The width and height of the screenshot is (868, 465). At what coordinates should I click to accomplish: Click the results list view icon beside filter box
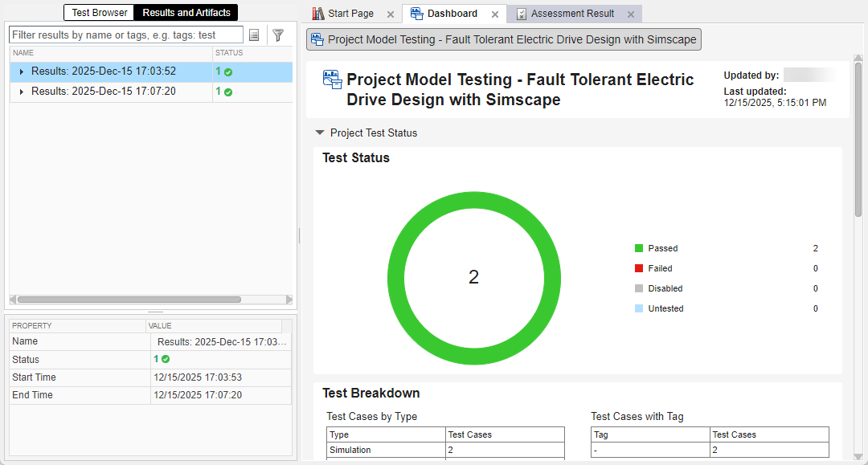[255, 35]
